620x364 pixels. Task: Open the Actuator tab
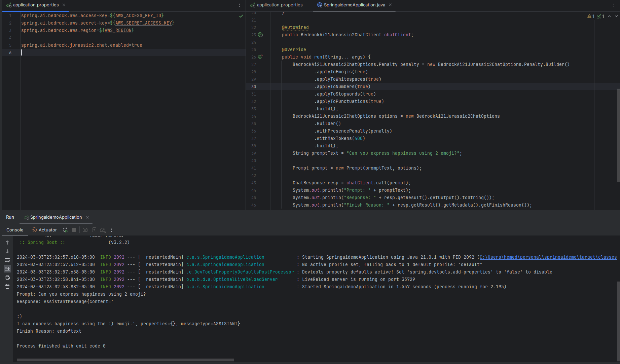coord(44,230)
